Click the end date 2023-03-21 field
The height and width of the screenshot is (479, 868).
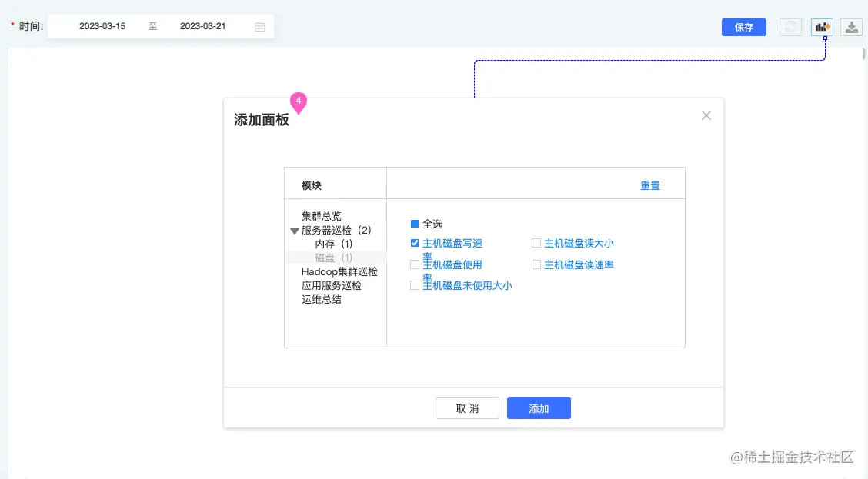pyautogui.click(x=202, y=26)
